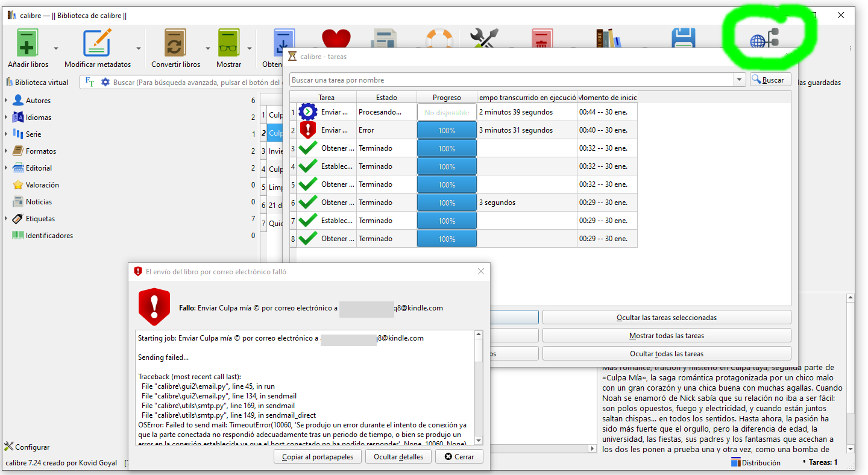Expand the Convertir libros dropdown arrow

click(208, 48)
